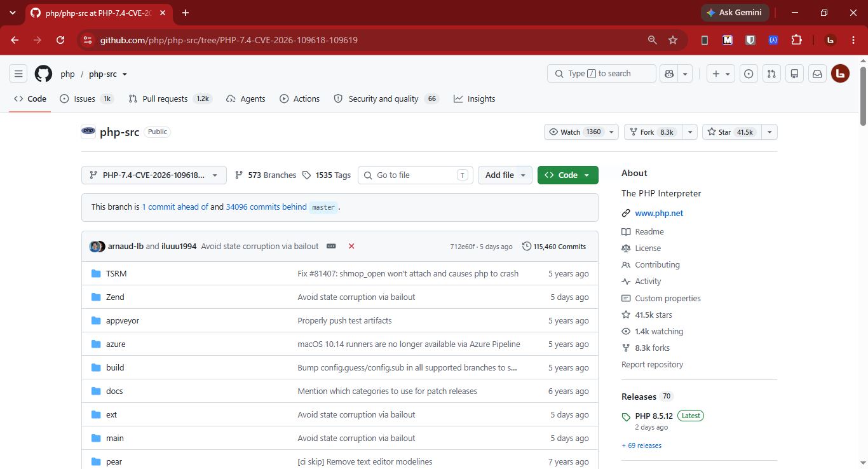Open the notifications inbox icon

817,74
